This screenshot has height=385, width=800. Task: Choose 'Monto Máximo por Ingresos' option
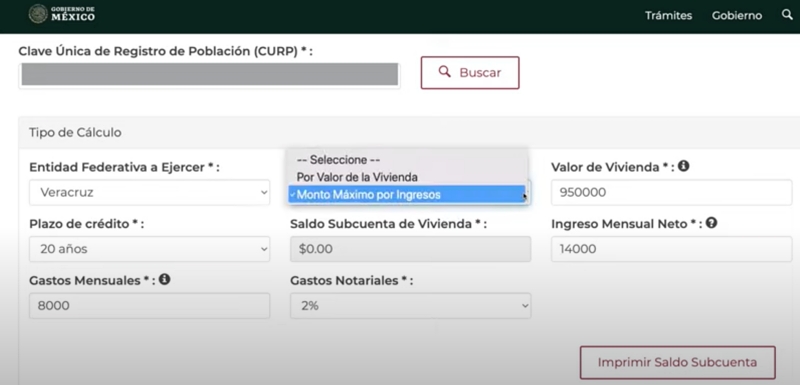click(408, 194)
